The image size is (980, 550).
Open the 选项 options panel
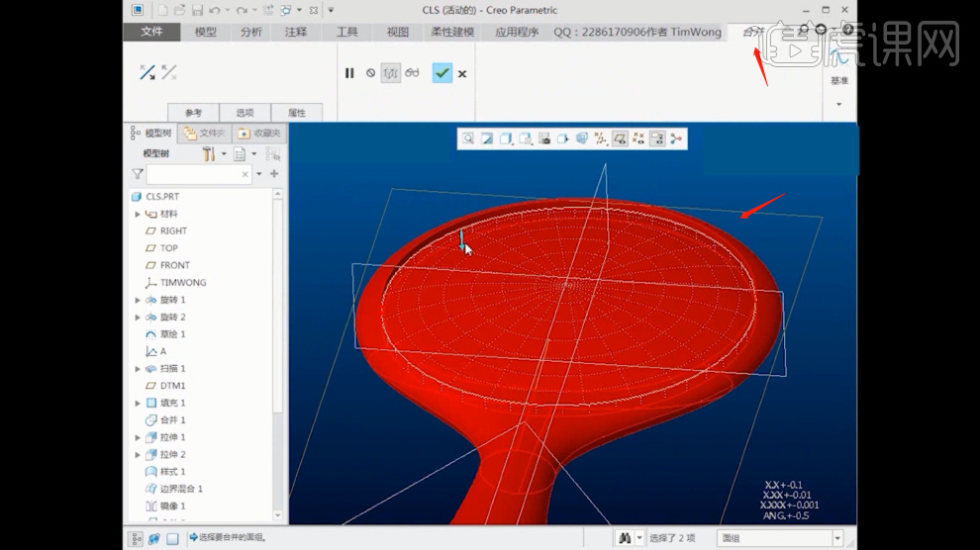pyautogui.click(x=245, y=113)
